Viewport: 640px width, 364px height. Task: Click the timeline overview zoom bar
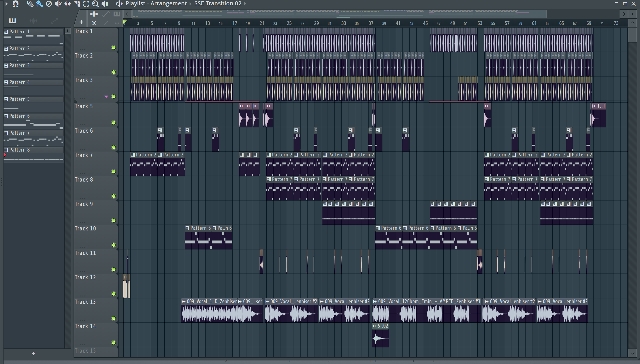[x=340, y=14]
